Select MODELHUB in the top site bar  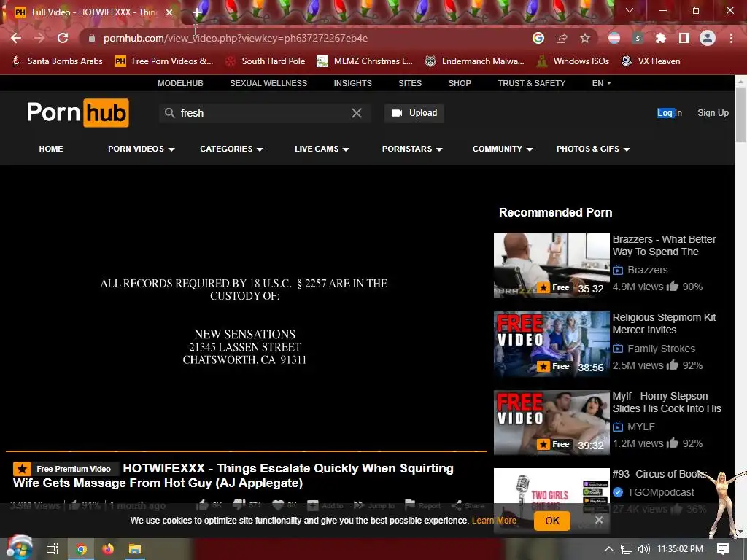pos(181,83)
